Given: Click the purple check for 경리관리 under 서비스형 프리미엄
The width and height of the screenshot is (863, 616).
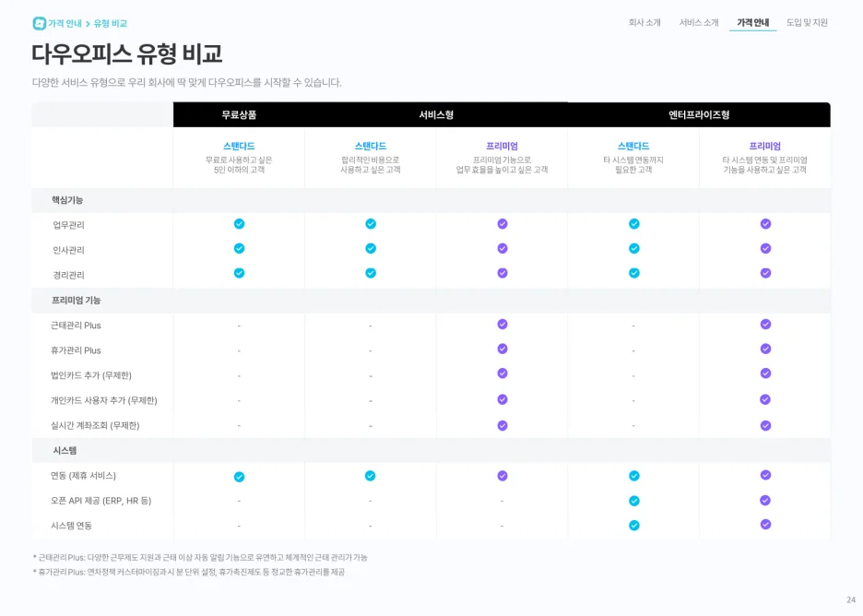Looking at the screenshot, I should [x=502, y=273].
